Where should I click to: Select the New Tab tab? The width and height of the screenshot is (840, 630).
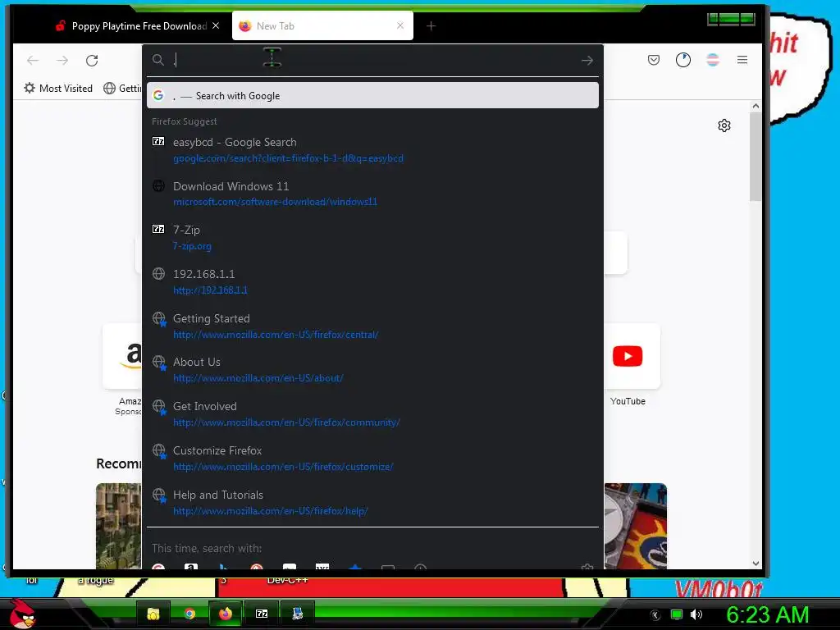coord(322,25)
